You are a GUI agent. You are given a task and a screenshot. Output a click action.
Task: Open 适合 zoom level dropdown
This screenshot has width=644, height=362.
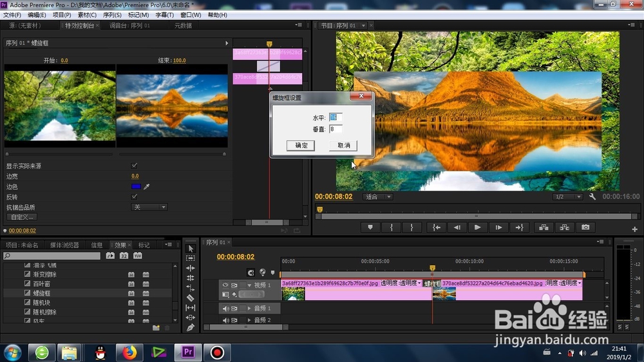pos(378,197)
